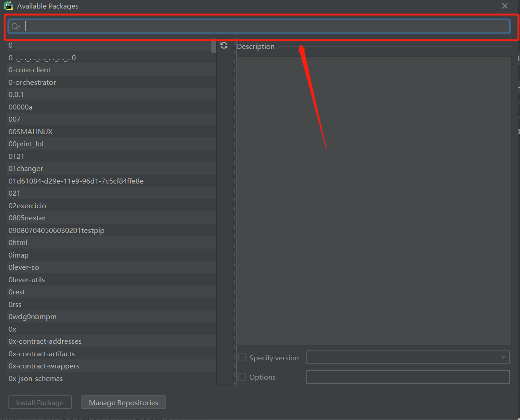Select the 0rss package
Screen dimensions: 520x420
(112, 304)
